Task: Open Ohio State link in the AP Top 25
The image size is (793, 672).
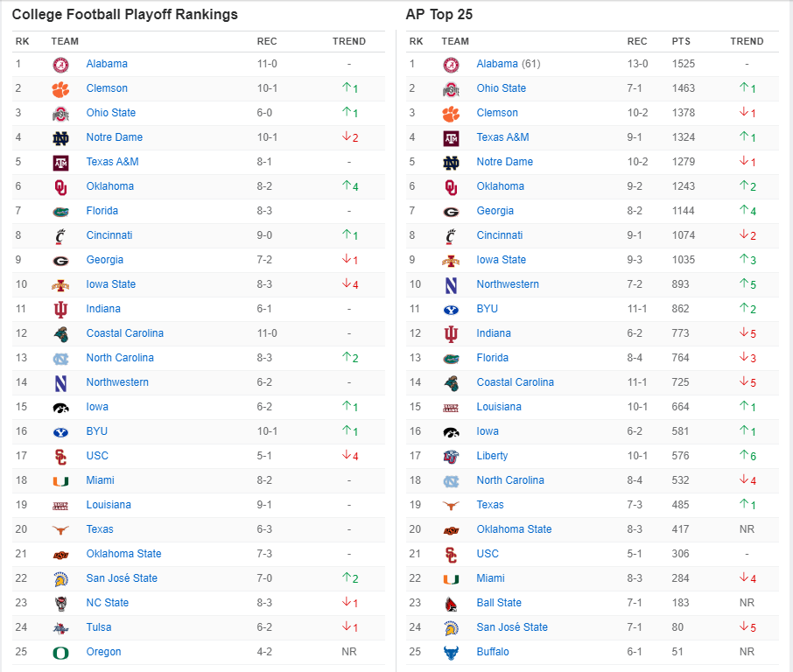Action: point(502,88)
